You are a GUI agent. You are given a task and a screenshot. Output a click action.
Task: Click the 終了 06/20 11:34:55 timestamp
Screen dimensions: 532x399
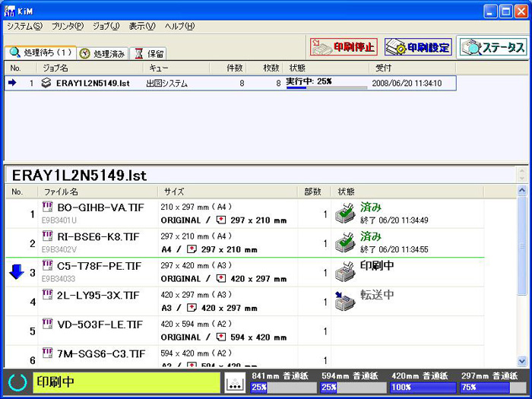[x=394, y=250]
